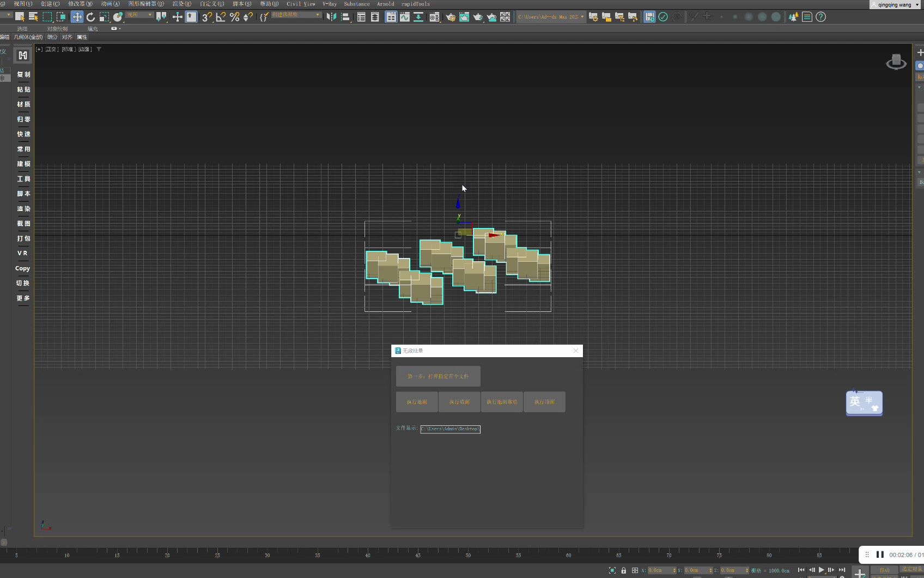Open the Curve Editor icon
Viewport: 924px width, 578px height.
pos(405,17)
